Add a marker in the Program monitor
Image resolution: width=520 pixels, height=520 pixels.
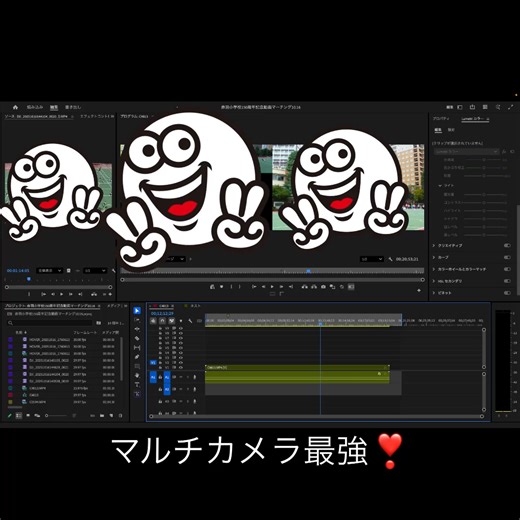pos(222,287)
